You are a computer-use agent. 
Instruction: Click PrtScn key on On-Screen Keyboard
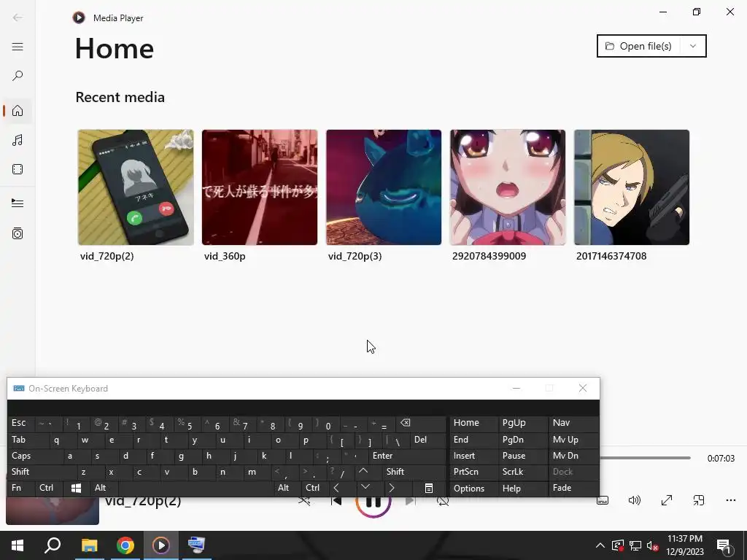tap(473, 472)
